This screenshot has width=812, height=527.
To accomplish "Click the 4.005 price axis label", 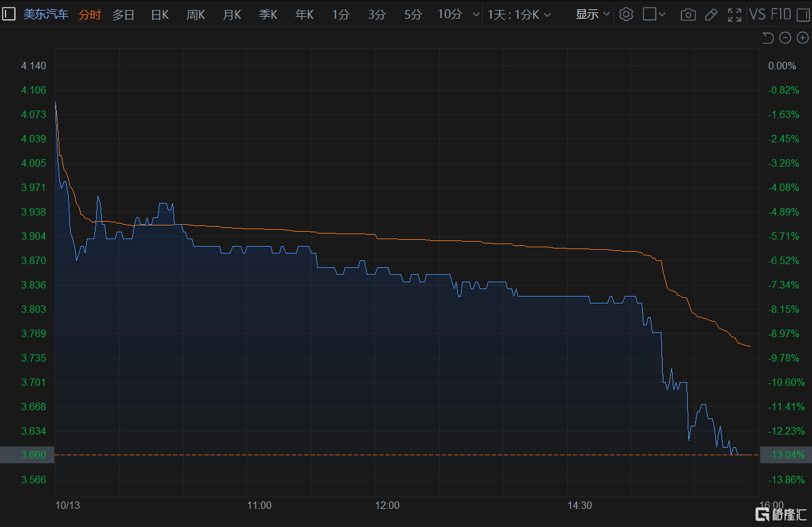I will tap(34, 163).
